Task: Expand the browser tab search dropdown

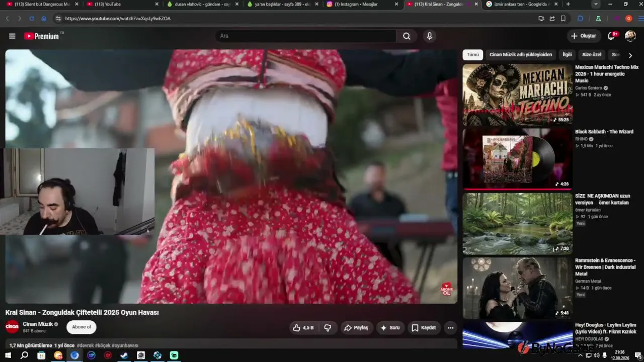Action: point(596,4)
